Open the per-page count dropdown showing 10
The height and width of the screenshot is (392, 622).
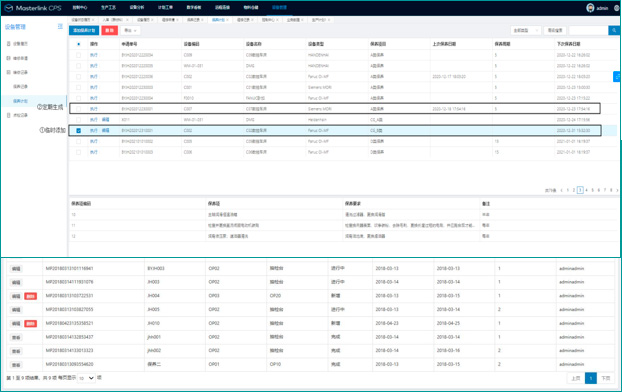tap(86, 378)
